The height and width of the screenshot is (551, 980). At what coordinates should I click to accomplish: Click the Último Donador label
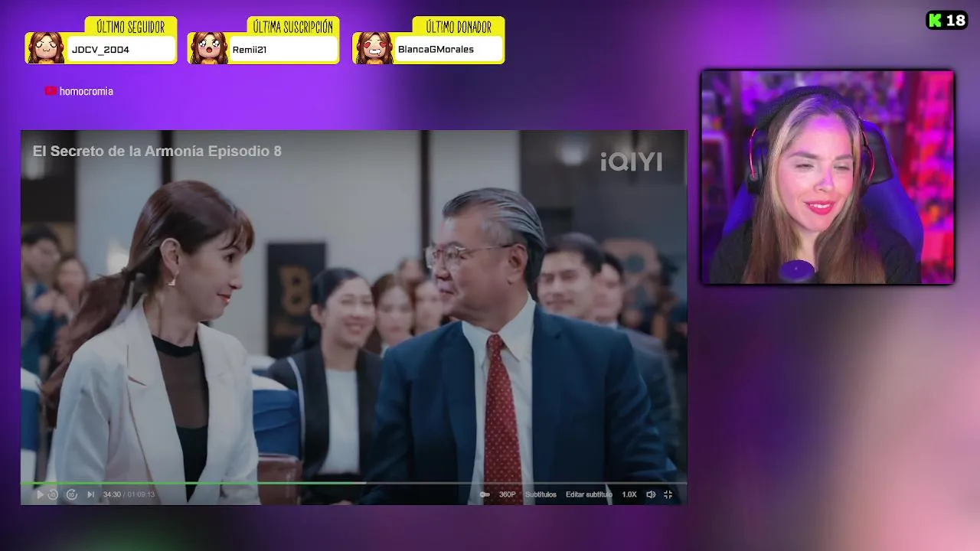[459, 28]
